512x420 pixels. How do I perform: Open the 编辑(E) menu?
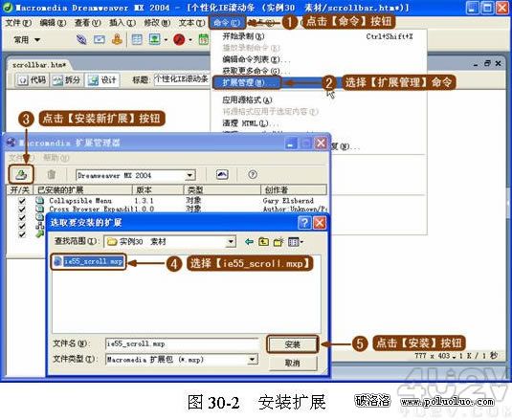coord(53,23)
